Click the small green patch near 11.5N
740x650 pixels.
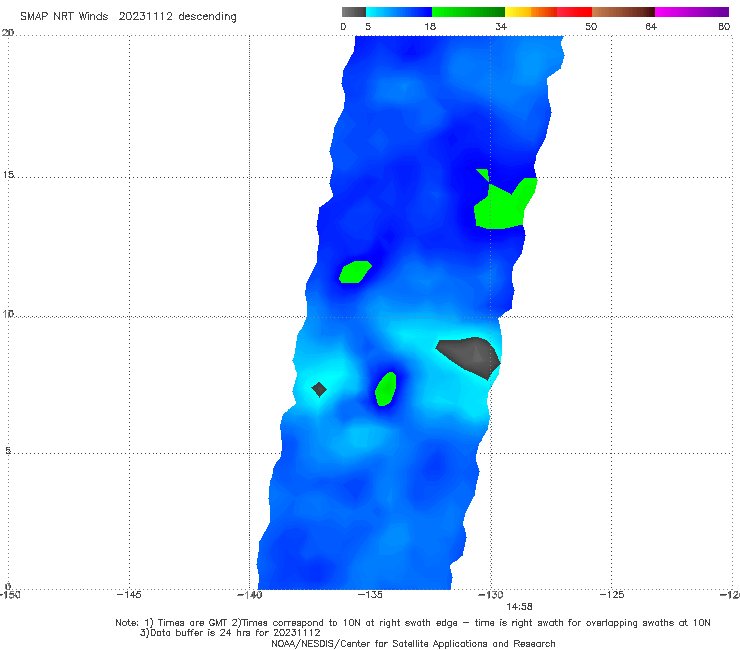pos(355,272)
